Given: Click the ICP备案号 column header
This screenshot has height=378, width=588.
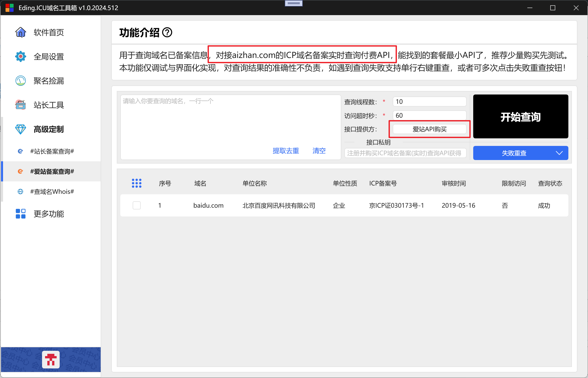Looking at the screenshot, I should pos(383,183).
